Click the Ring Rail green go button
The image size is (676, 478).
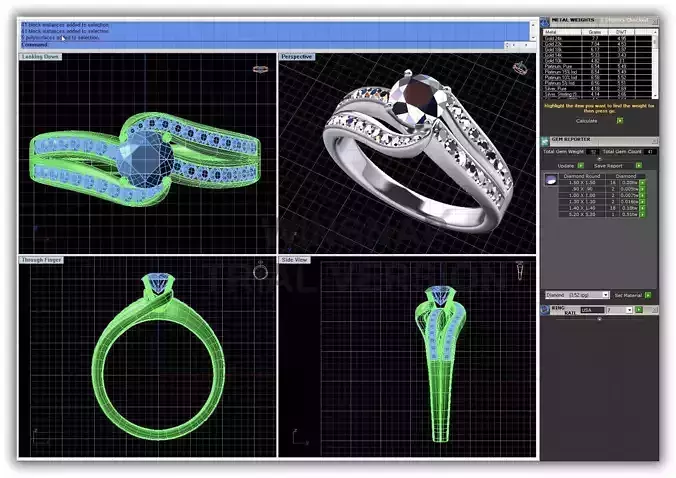pyautogui.click(x=638, y=309)
